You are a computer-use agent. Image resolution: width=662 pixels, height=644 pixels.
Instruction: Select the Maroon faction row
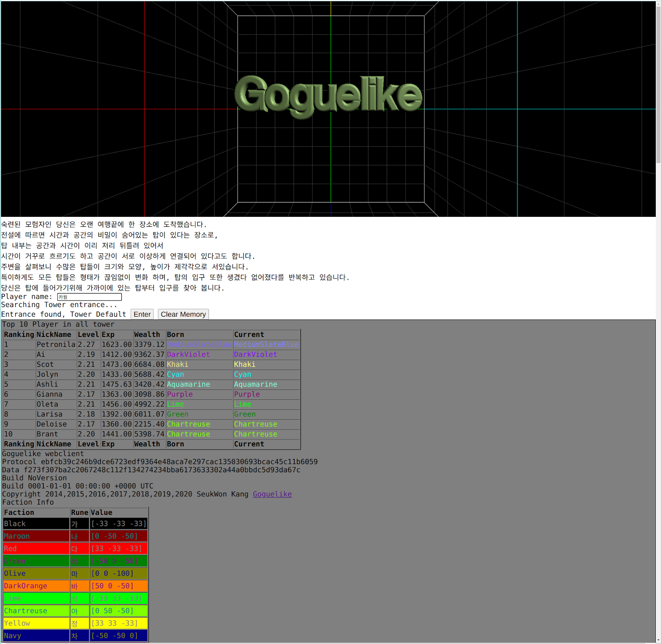36,536
